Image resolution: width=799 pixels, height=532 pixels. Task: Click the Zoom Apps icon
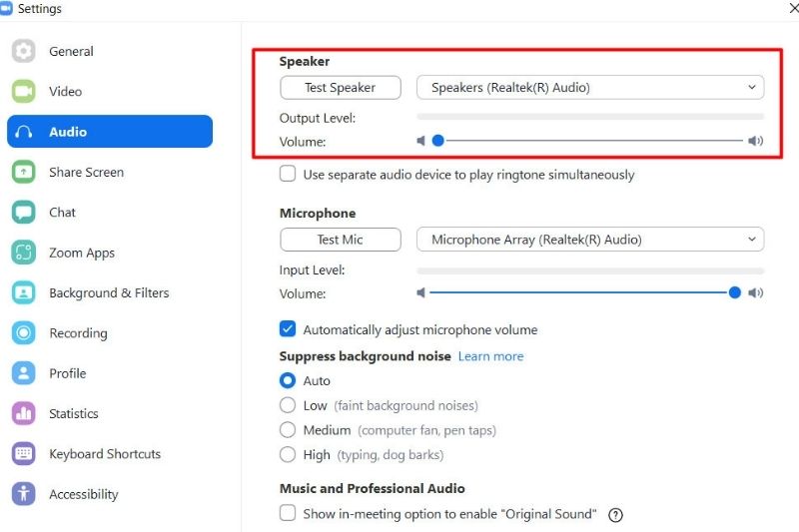24,254
